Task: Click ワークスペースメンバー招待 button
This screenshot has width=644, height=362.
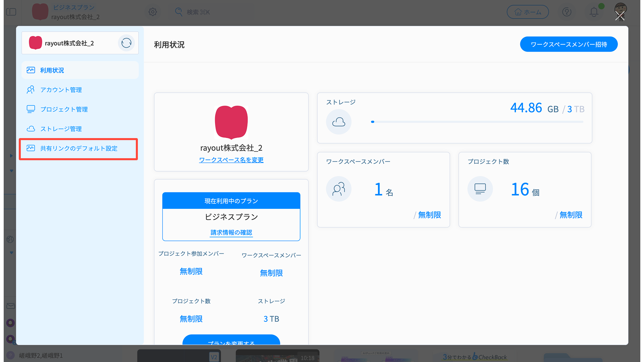Action: 569,44
